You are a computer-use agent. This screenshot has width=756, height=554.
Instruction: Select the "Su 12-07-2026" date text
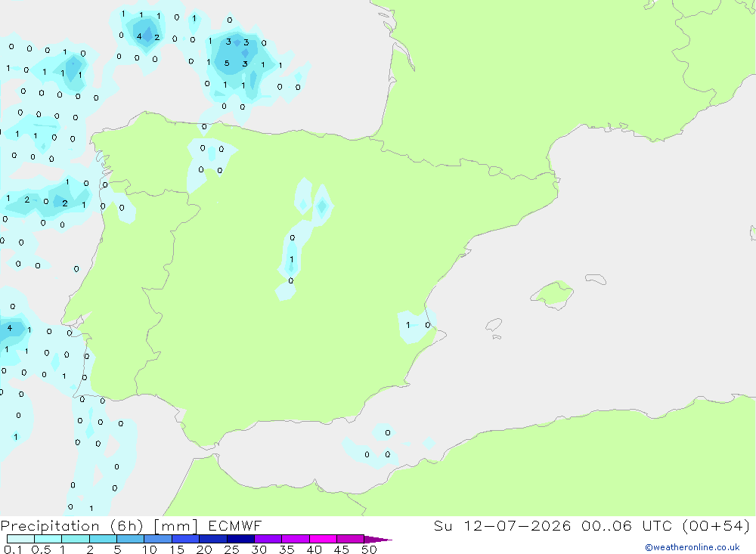tap(503, 525)
